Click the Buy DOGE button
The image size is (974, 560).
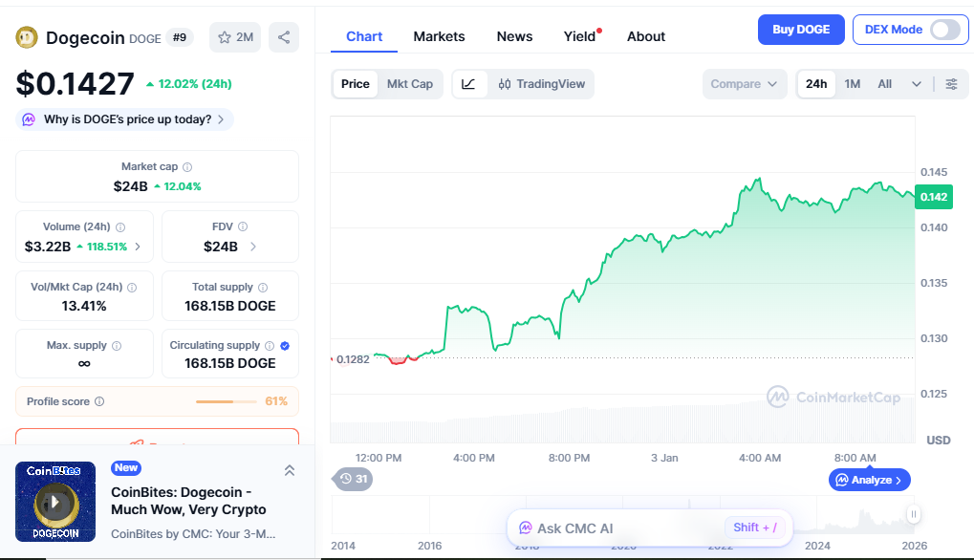click(x=800, y=30)
